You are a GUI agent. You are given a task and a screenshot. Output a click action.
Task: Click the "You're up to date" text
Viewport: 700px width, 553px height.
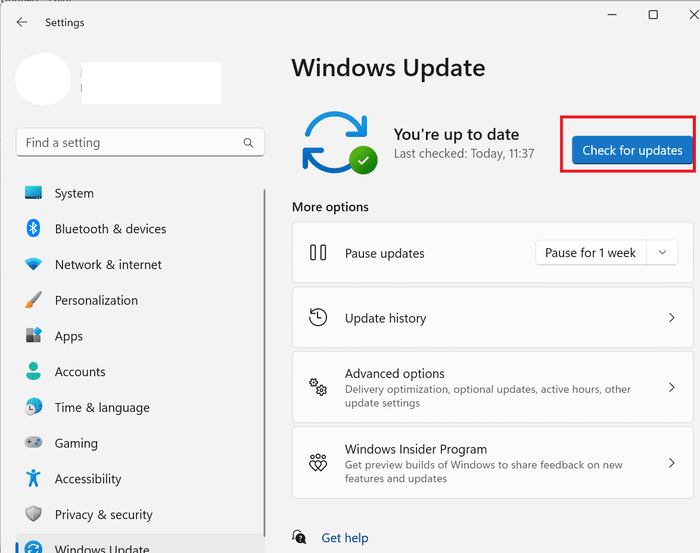click(456, 134)
